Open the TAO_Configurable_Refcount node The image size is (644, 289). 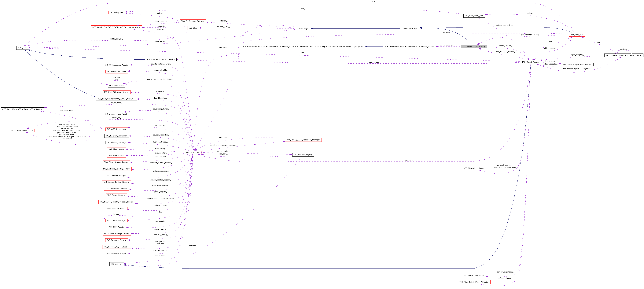[x=193, y=21]
